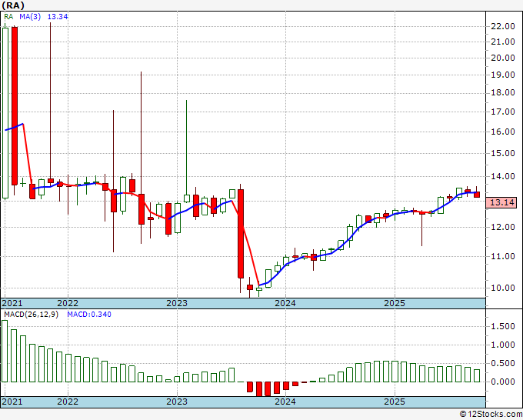Image resolution: width=523 pixels, height=420 pixels.
Task: Click the tallest first MACD histogram bar
Action: [x=5, y=351]
